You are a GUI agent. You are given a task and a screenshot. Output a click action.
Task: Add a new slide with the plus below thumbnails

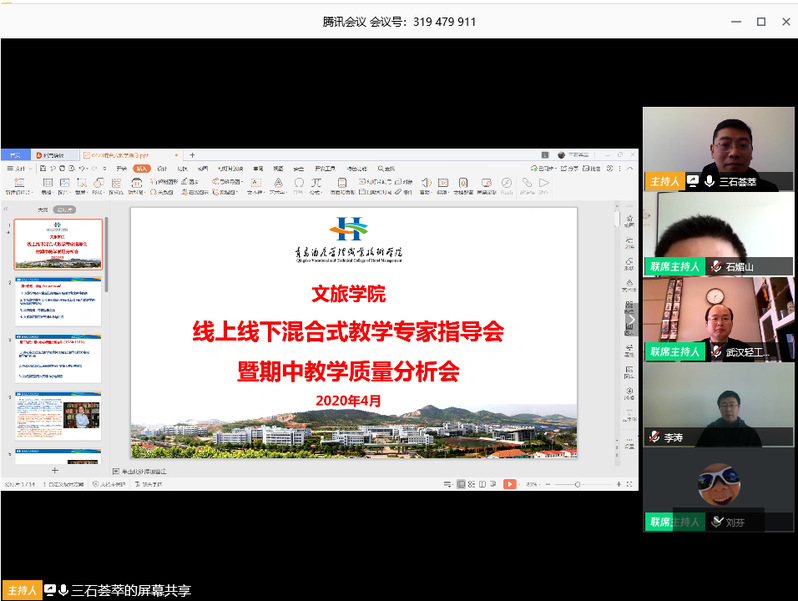click(55, 470)
